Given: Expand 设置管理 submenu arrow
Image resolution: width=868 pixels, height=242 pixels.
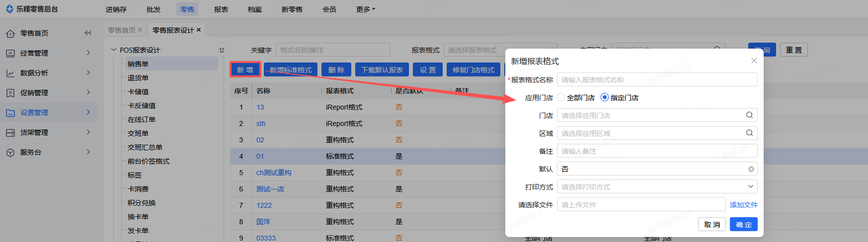Looking at the screenshot, I should click(x=88, y=112).
